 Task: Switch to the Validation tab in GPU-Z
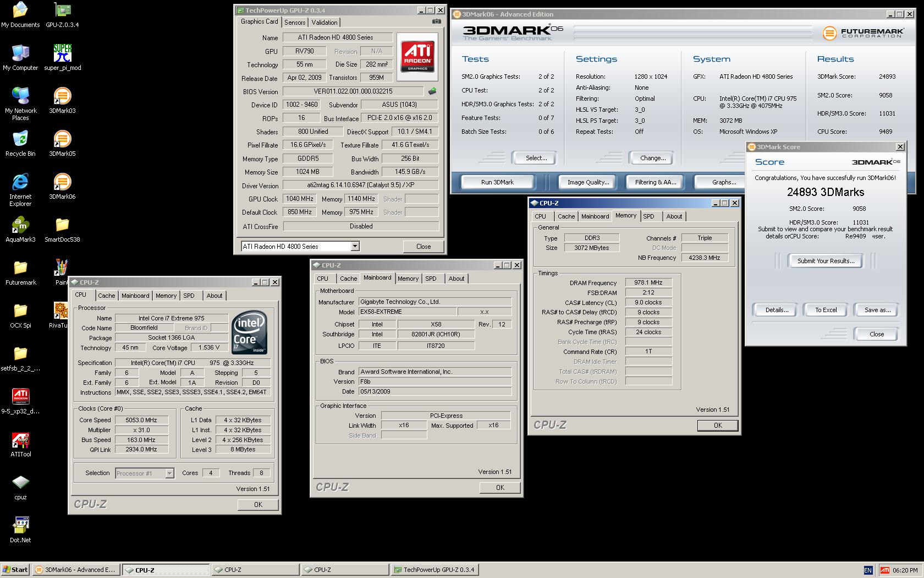coord(324,23)
